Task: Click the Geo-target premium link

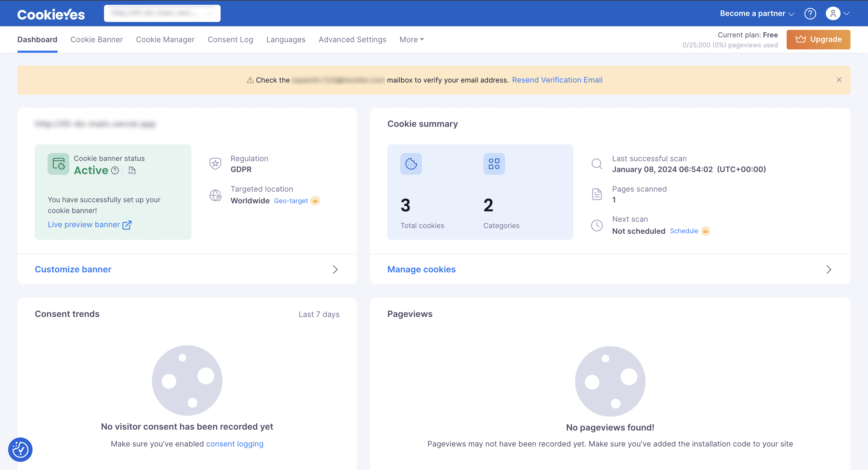Action: 291,201
